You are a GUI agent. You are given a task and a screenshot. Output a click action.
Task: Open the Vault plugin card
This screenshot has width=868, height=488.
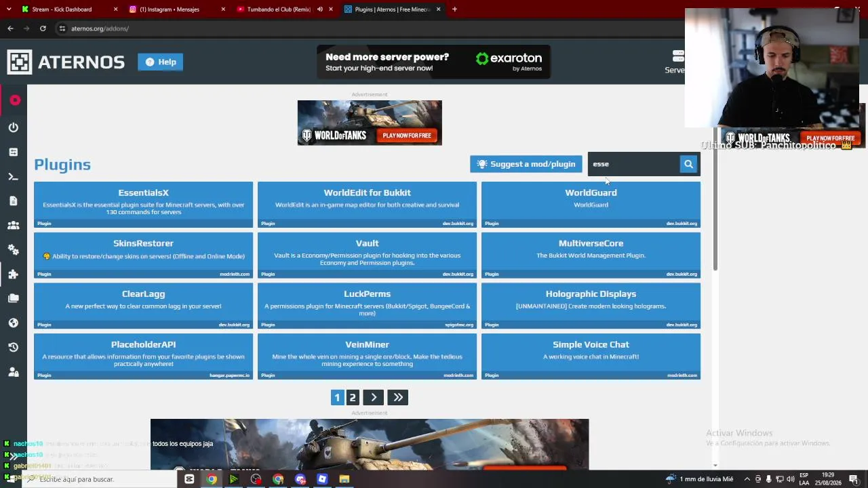pyautogui.click(x=367, y=256)
